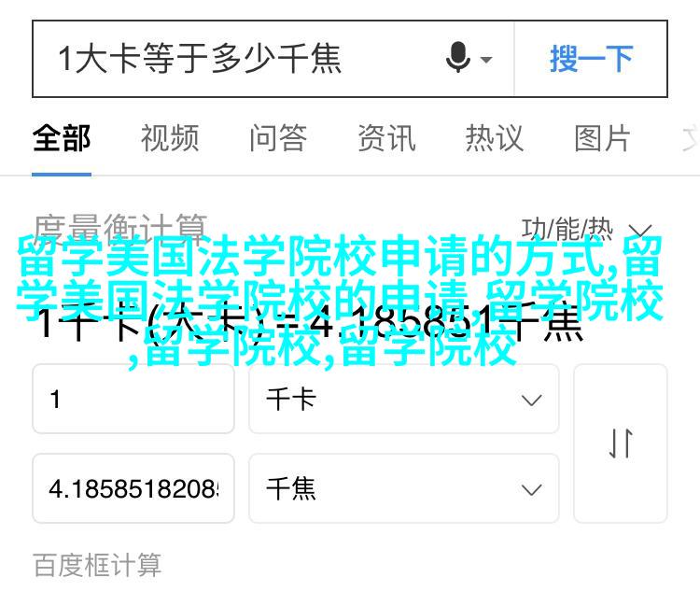The width and height of the screenshot is (700, 591).
Task: Switch to the 全部 tab
Action: (x=62, y=138)
